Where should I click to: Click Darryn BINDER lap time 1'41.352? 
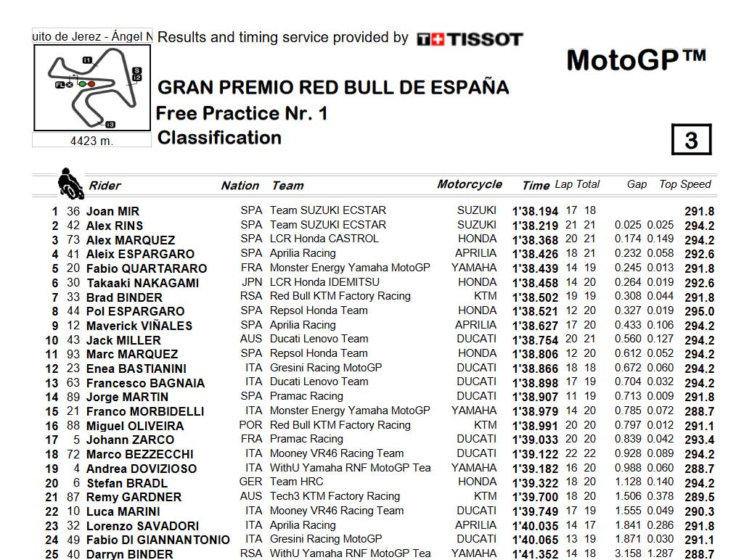point(535,554)
